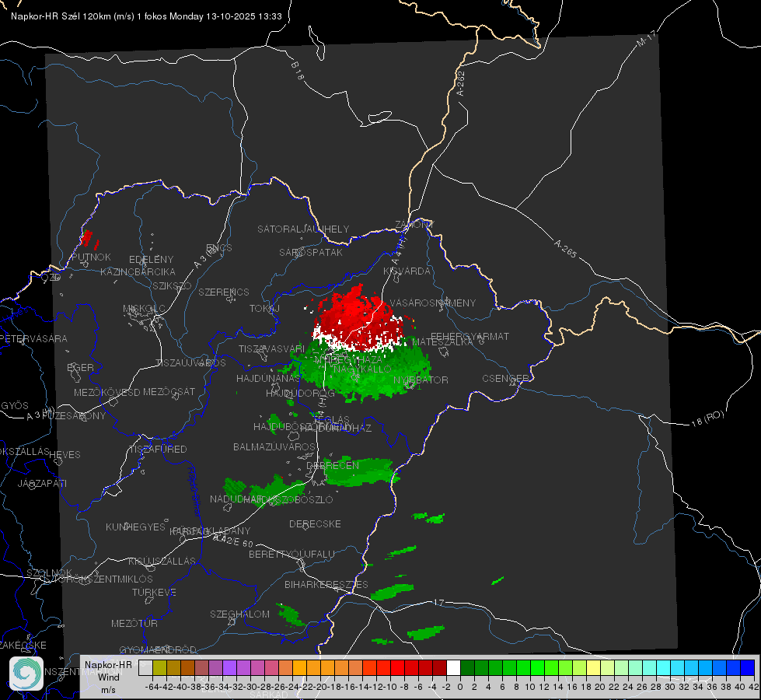Click the EDELÉNY city label
The width and height of the screenshot is (761, 700).
tap(151, 260)
